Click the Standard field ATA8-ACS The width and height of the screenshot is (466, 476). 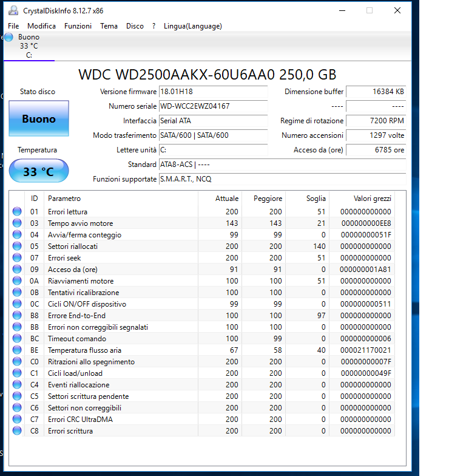pyautogui.click(x=283, y=165)
